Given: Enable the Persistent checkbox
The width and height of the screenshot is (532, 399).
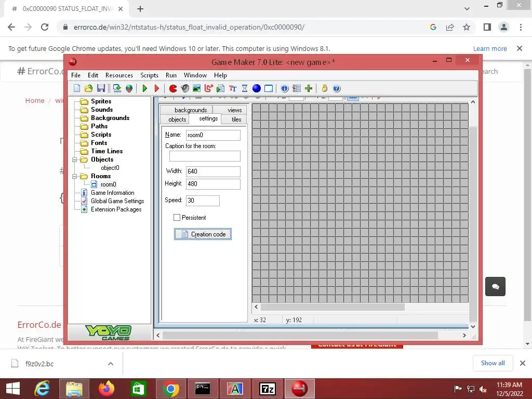Looking at the screenshot, I should tap(177, 218).
